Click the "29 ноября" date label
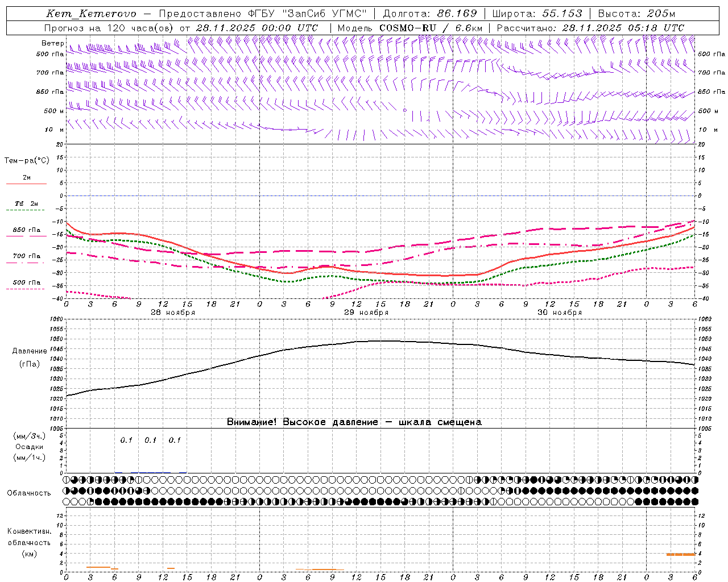Image resolution: width=728 pixels, height=582 pixels. click(x=366, y=313)
